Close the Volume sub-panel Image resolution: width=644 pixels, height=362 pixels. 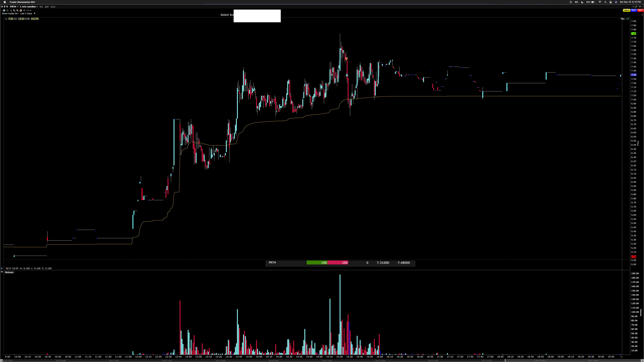[2, 272]
